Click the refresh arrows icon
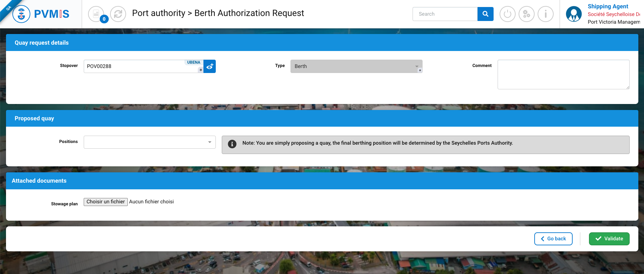The image size is (644, 274). [x=118, y=14]
